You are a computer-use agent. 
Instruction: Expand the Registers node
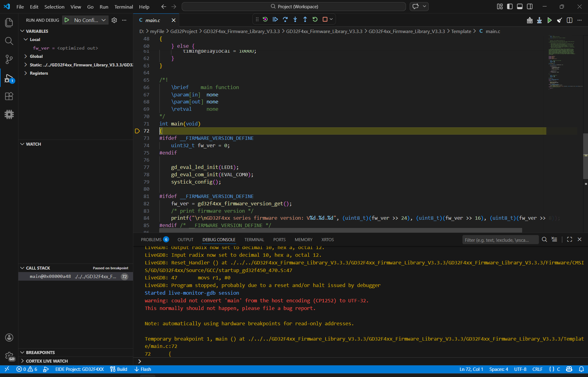pyautogui.click(x=26, y=73)
